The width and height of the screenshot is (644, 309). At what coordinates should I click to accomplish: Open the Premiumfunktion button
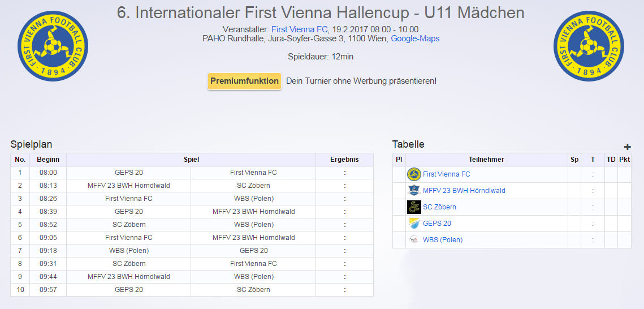coord(244,81)
